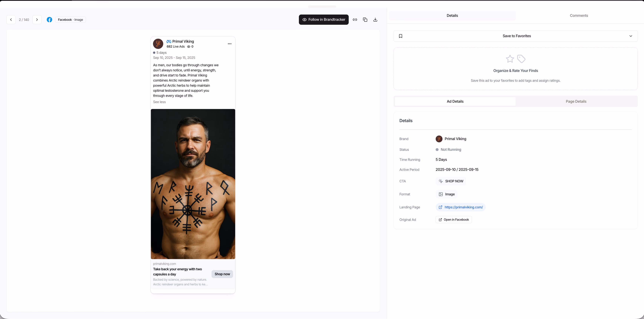Open the primalviking.com landing page link
The height and width of the screenshot is (319, 644).
pyautogui.click(x=463, y=207)
